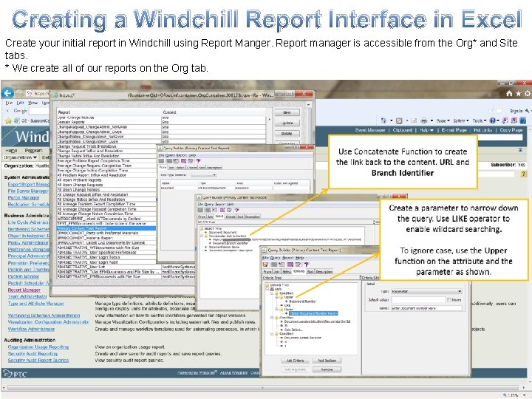Click the Add Boolean button
Image resolution: width=532 pixels, height=399 pixels.
pyautogui.click(x=327, y=361)
